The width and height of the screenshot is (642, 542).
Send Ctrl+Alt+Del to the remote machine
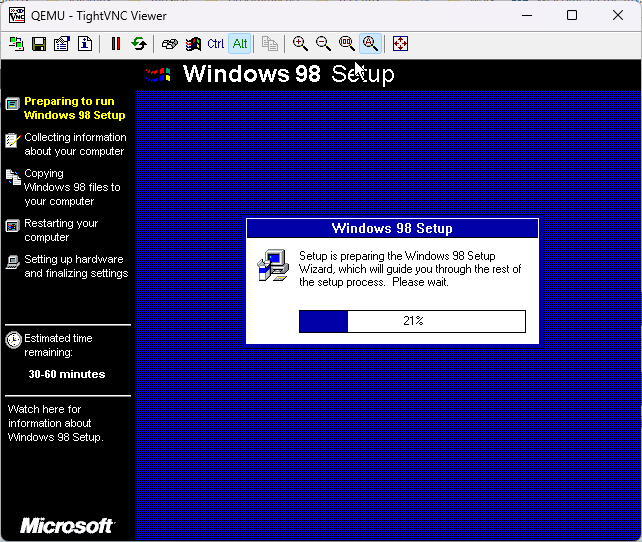[x=170, y=44]
